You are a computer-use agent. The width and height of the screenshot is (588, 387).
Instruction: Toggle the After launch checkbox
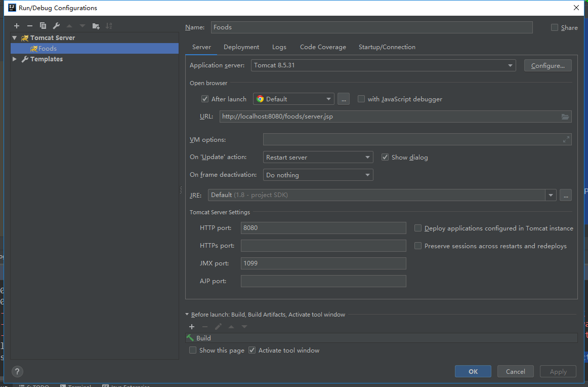coord(205,99)
